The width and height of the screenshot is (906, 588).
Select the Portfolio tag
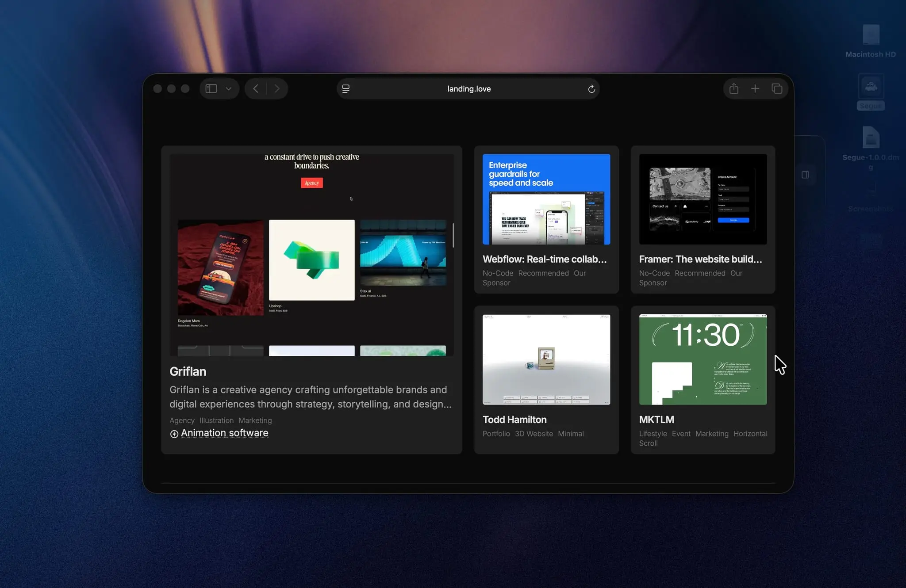(x=496, y=434)
